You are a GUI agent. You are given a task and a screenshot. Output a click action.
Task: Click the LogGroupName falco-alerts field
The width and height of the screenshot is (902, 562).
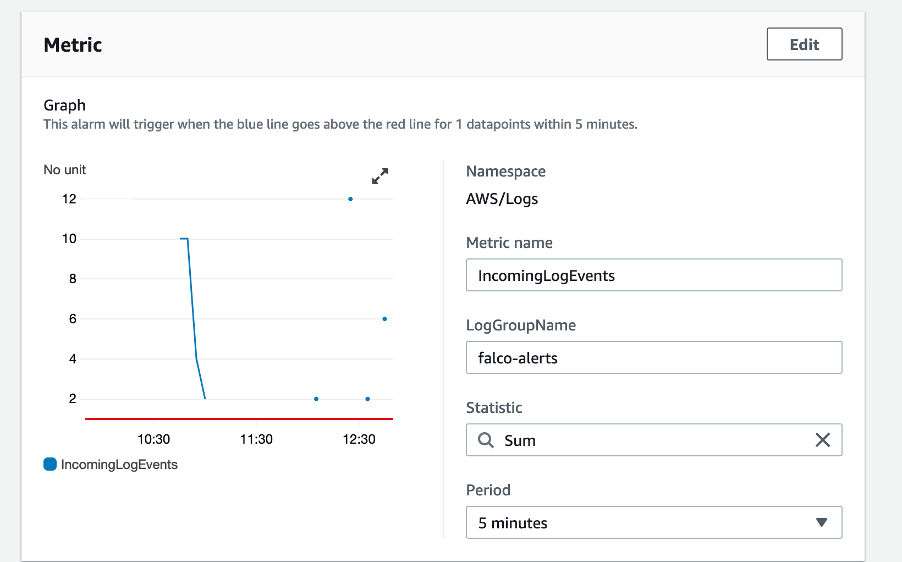point(654,357)
